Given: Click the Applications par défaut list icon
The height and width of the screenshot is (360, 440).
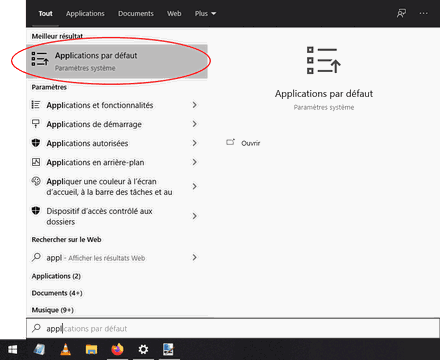Looking at the screenshot, I should coord(40,59).
